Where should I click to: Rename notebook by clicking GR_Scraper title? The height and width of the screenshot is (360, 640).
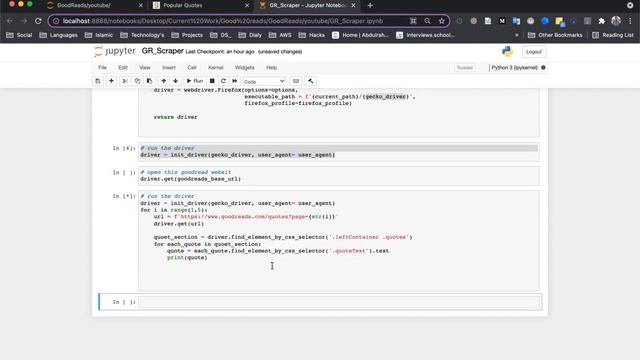point(162,51)
